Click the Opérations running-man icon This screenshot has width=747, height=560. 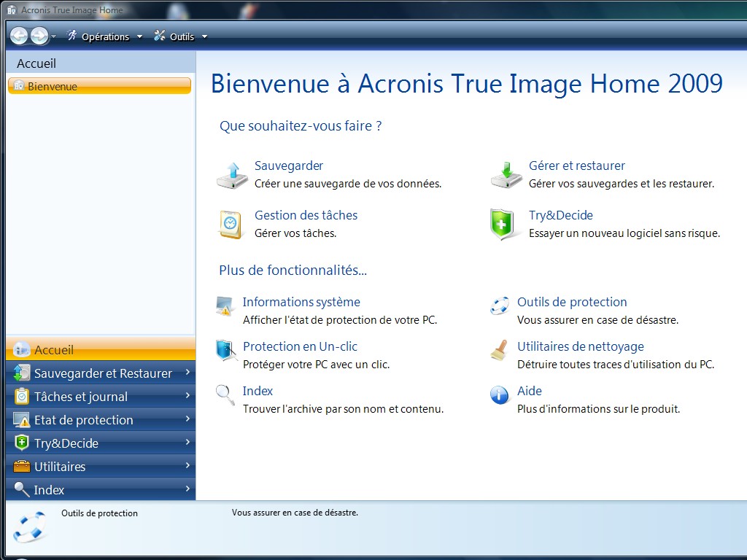71,35
